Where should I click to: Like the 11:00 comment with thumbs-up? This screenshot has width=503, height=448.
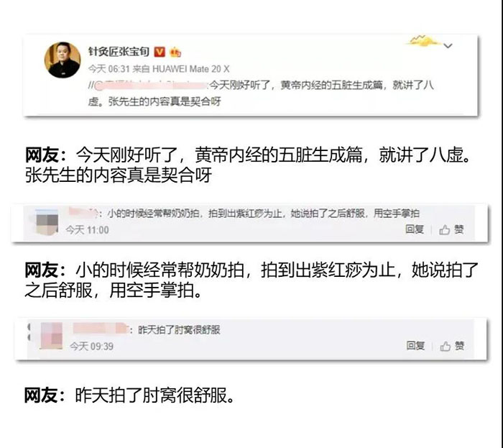(x=444, y=229)
